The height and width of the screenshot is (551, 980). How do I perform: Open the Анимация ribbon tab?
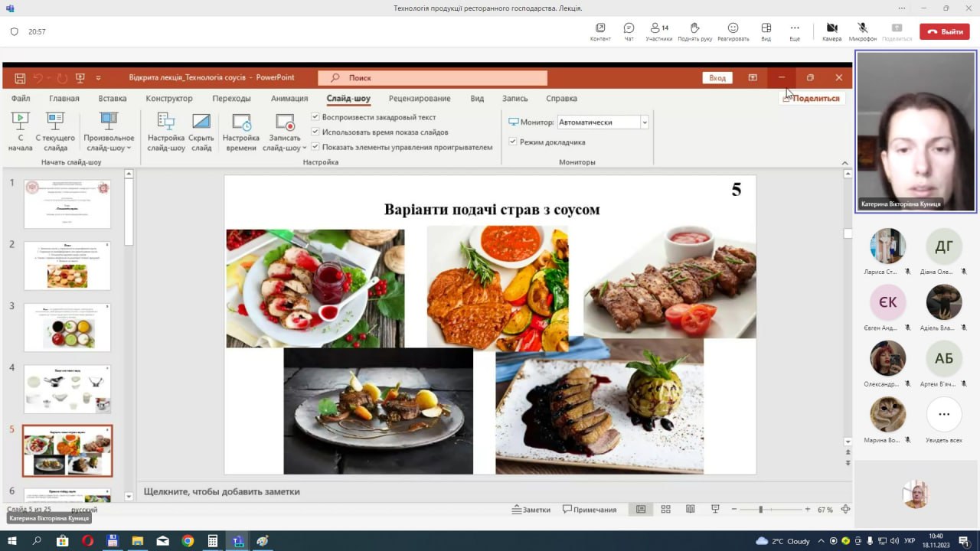coord(289,98)
